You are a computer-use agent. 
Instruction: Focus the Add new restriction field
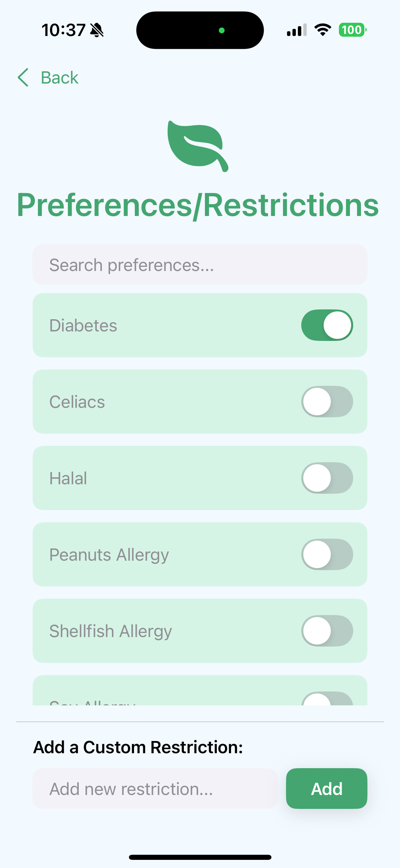[155, 789]
